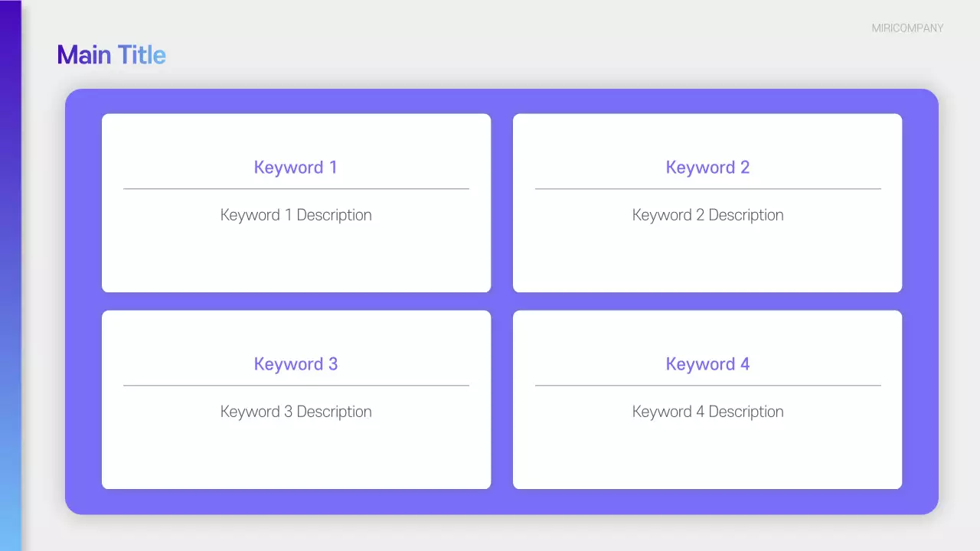This screenshot has height=551, width=980.
Task: Select the purple rounded background panel
Action: 501,302
